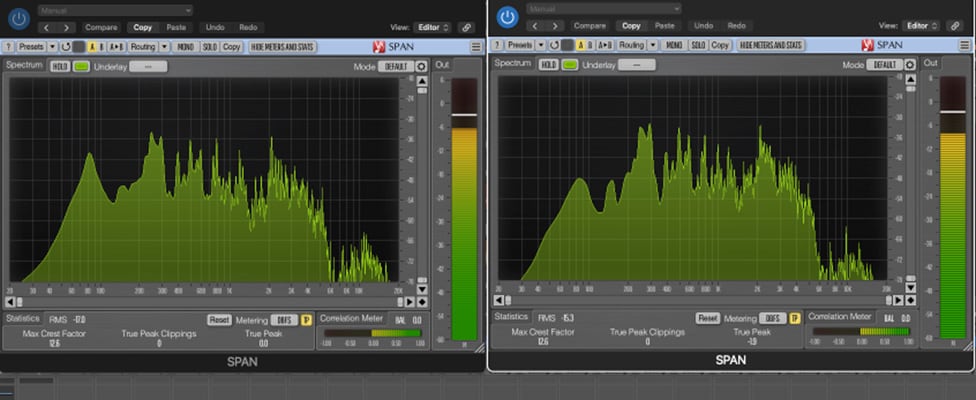The width and height of the screenshot is (976, 400).
Task: Toggle HOLD in the left SPAN spectrum
Action: pos(60,67)
